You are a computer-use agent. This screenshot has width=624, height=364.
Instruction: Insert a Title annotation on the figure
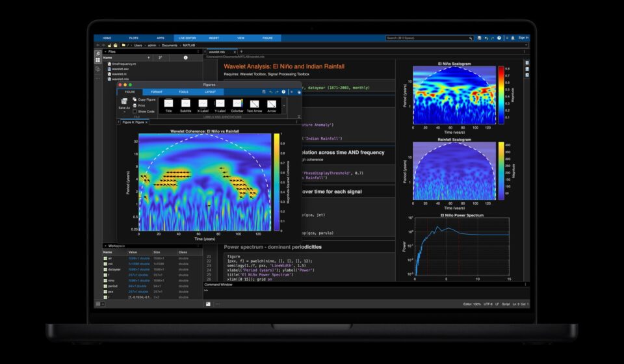(168, 104)
